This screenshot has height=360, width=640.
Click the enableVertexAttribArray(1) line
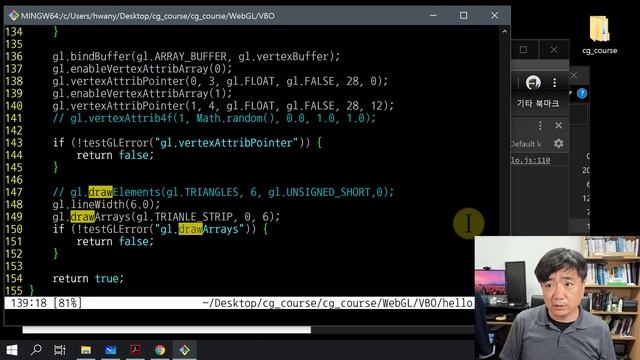tap(142, 93)
